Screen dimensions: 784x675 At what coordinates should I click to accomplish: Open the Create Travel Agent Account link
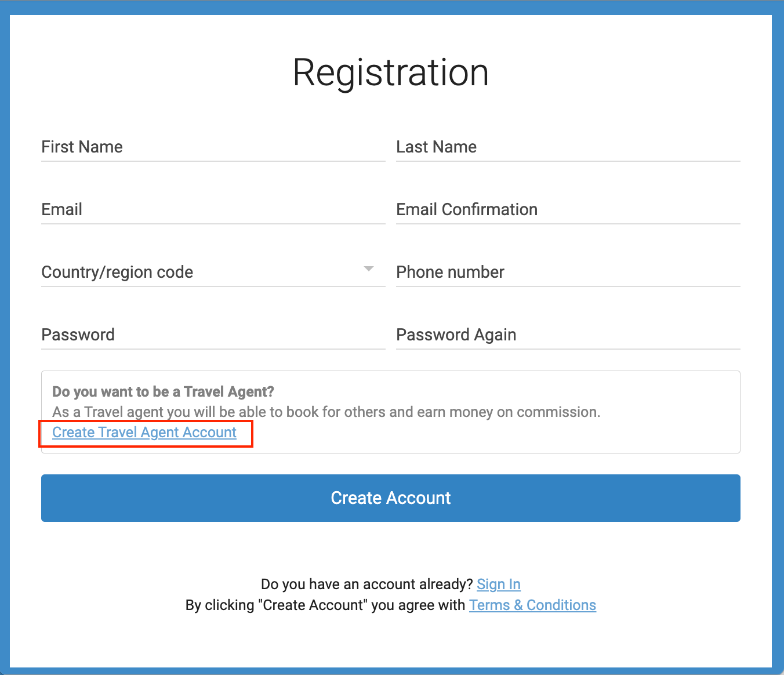tap(144, 433)
